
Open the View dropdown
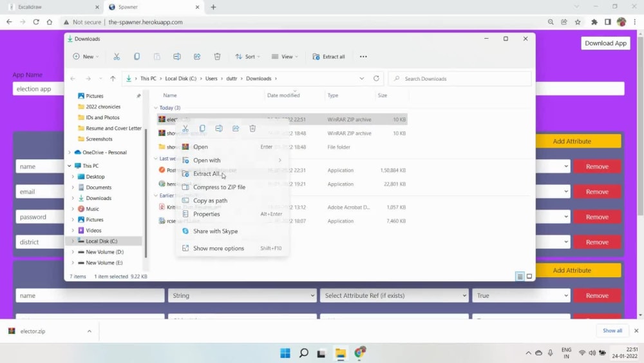285,57
